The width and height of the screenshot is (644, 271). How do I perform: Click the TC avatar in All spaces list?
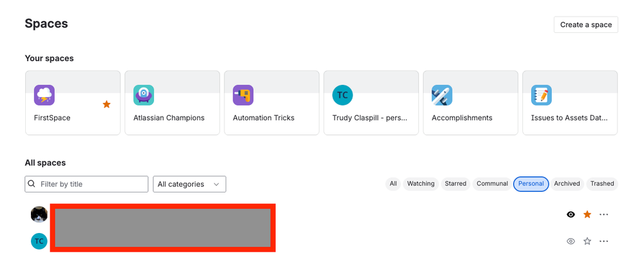[x=39, y=241]
